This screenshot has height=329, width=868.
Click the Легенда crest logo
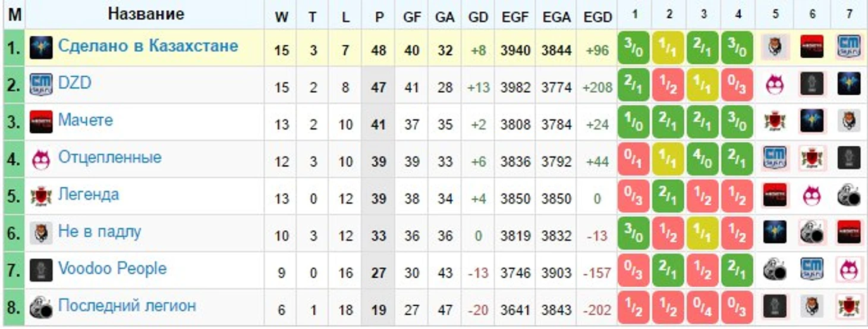41,196
